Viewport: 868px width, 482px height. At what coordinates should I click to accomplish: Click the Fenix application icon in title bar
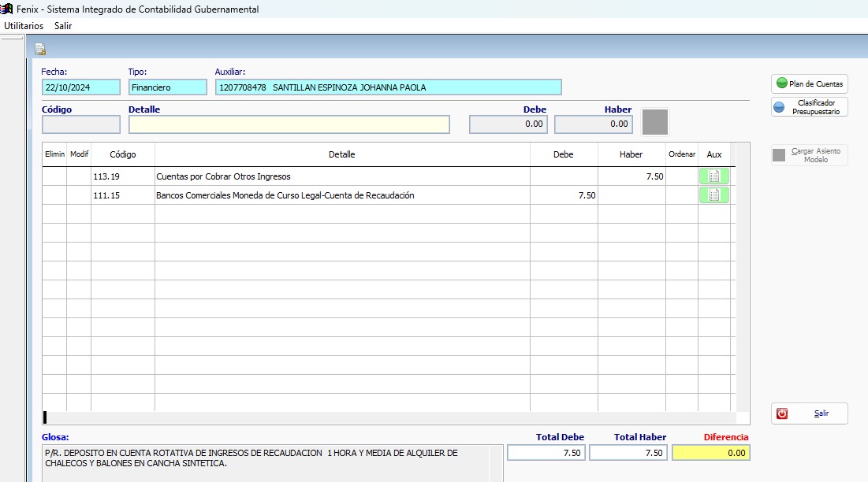click(7, 9)
